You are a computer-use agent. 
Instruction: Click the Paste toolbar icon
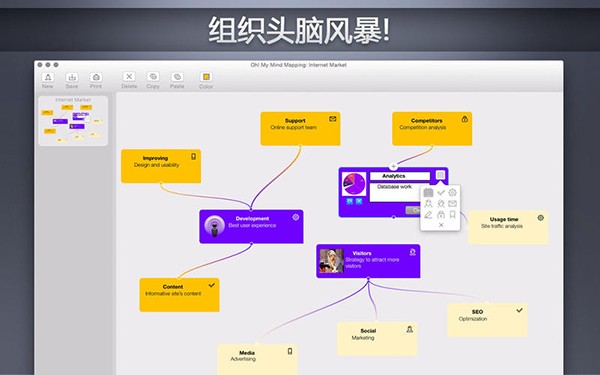point(177,77)
